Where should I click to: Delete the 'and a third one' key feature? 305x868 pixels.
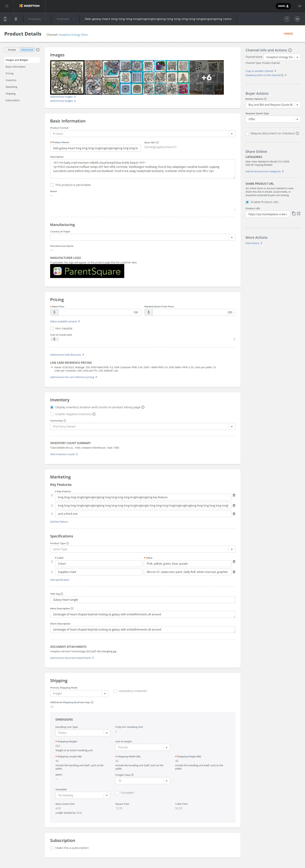[234, 514]
